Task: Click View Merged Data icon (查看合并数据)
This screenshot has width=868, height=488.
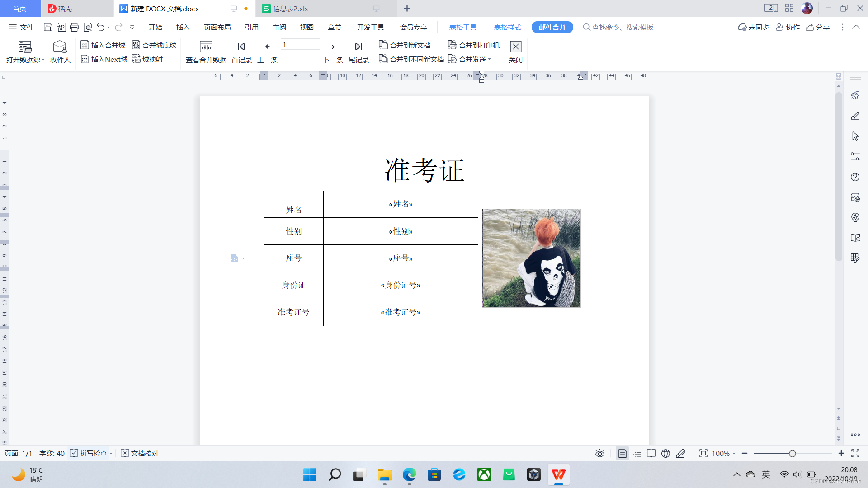Action: (206, 47)
